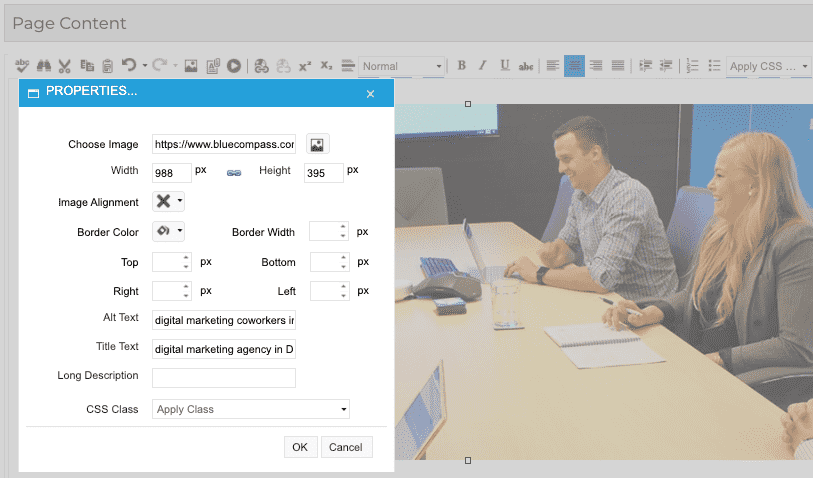Image resolution: width=813 pixels, height=478 pixels.
Task: Insert horizontal rule
Action: (x=348, y=66)
